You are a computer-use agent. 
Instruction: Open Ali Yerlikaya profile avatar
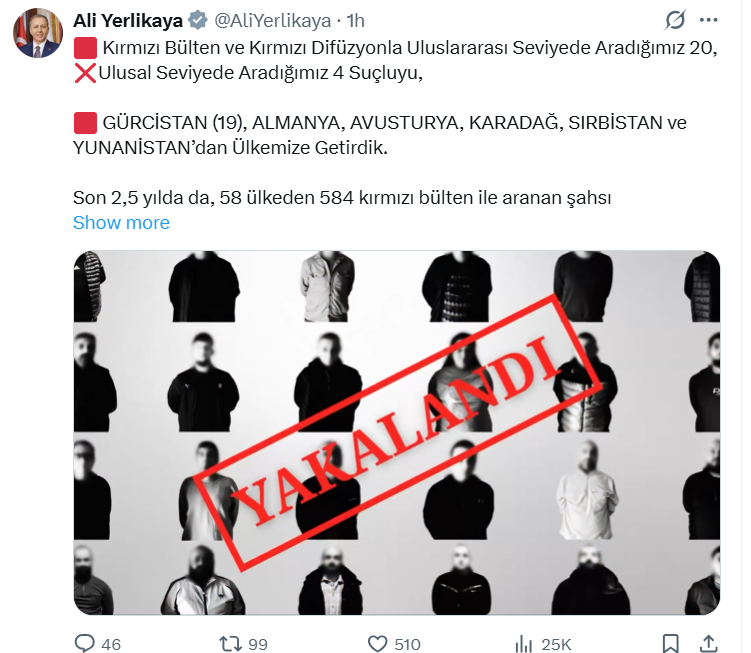[x=37, y=33]
